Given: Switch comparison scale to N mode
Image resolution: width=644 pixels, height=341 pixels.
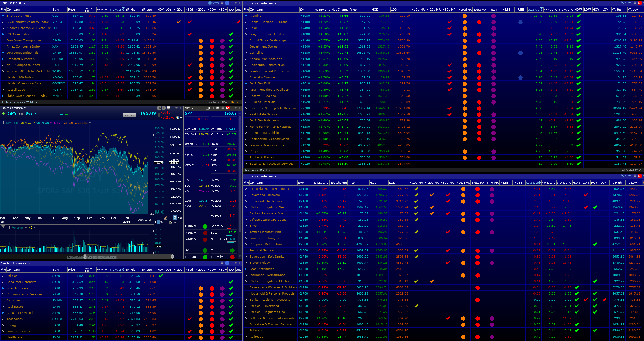Looking at the screenshot, I should pyautogui.click(x=178, y=217).
